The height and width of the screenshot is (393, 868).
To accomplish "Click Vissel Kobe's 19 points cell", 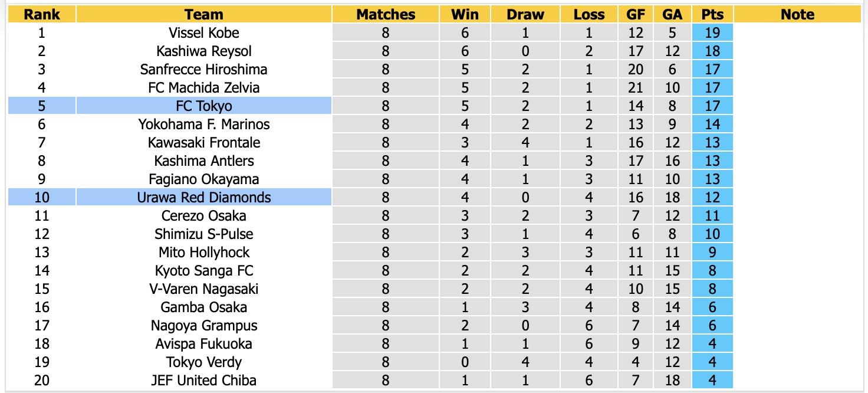I will coord(713,33).
